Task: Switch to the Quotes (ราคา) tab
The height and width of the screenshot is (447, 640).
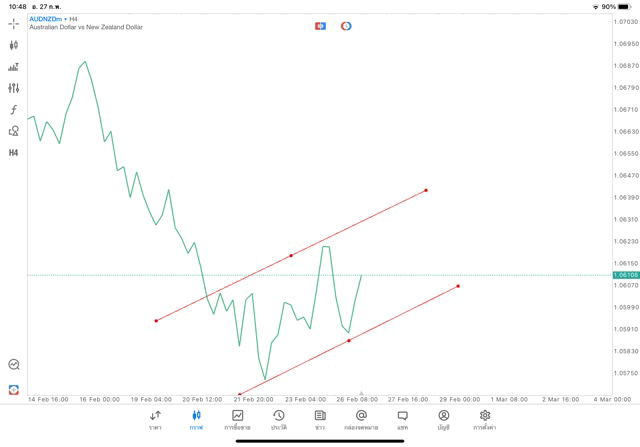Action: (155, 419)
